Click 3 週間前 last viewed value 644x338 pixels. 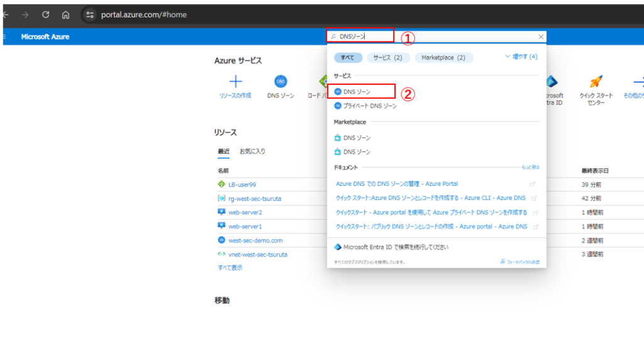pyautogui.click(x=592, y=254)
